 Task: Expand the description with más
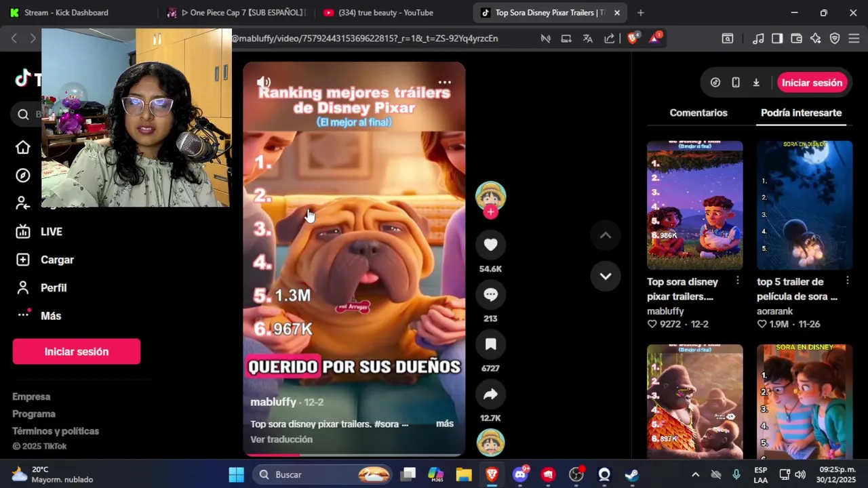point(445,424)
